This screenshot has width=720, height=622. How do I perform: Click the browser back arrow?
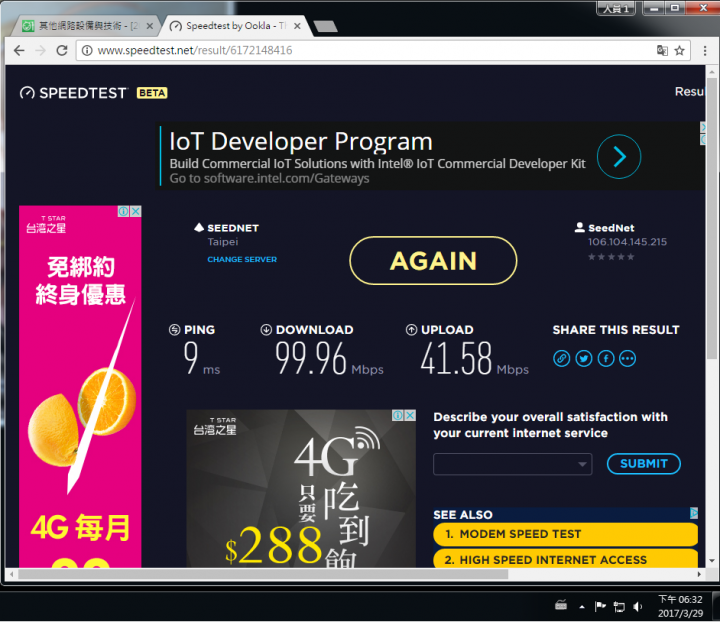pyautogui.click(x=19, y=50)
